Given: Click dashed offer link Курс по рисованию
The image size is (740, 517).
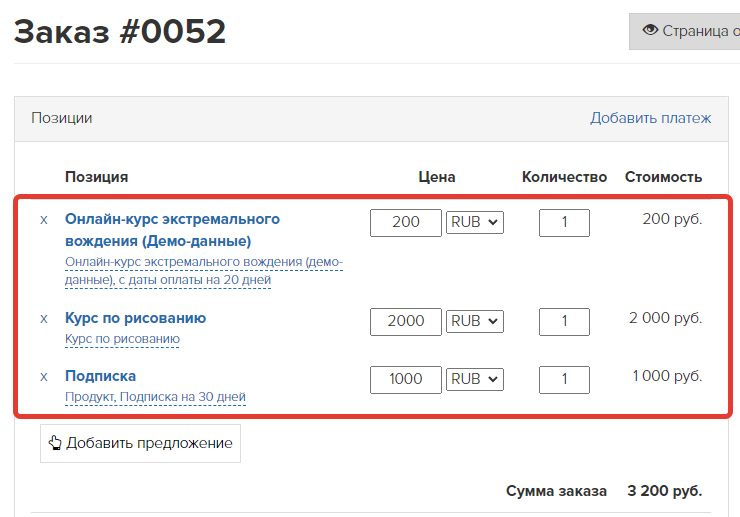Looking at the screenshot, I should (x=122, y=339).
